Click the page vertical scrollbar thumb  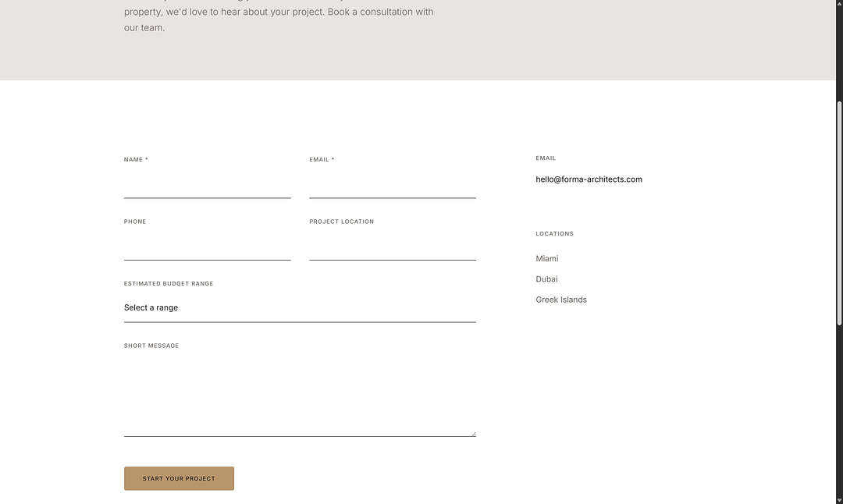click(x=839, y=213)
